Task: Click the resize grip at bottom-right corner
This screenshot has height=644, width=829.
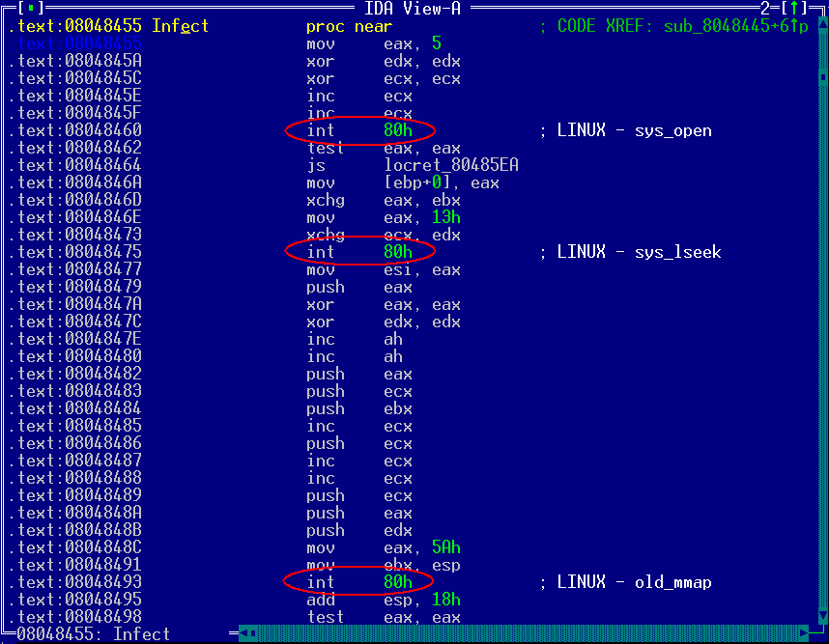Action: click(x=821, y=633)
